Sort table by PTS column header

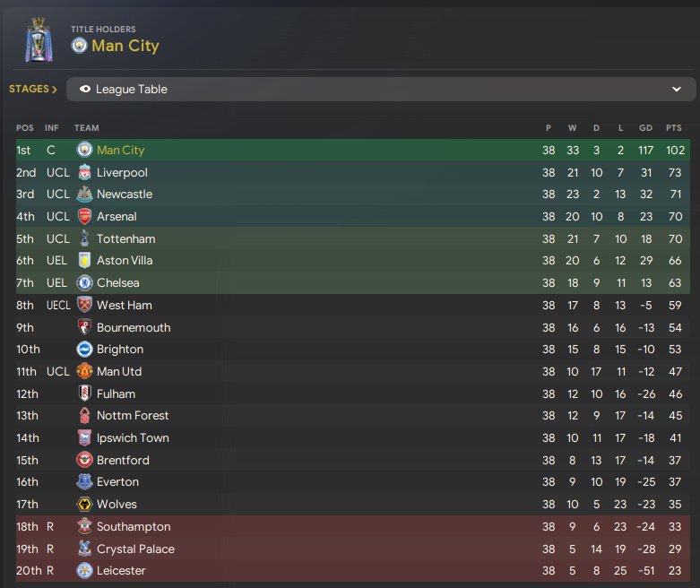[x=674, y=127]
